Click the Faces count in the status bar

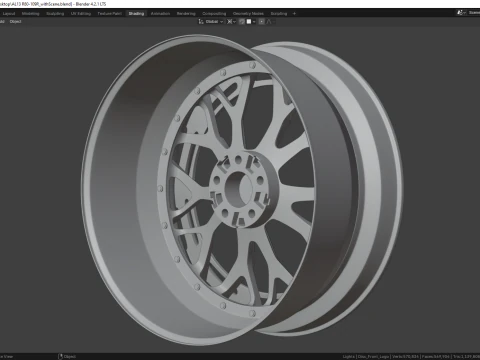435,357
